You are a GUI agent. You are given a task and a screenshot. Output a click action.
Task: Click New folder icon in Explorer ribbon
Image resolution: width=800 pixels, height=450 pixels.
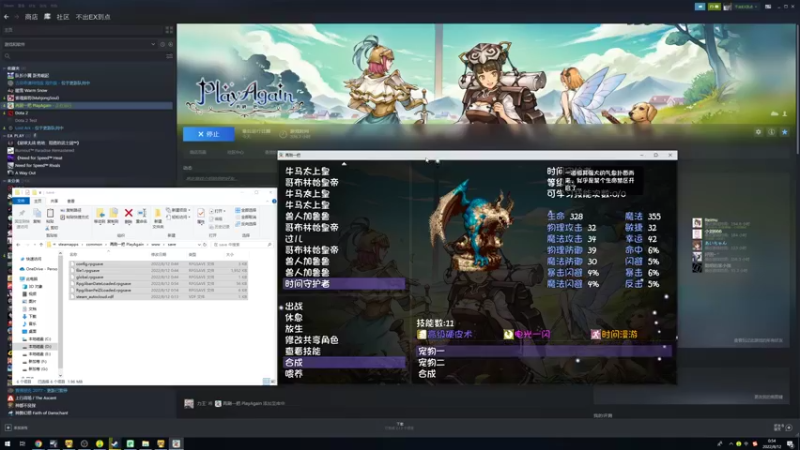click(x=158, y=217)
